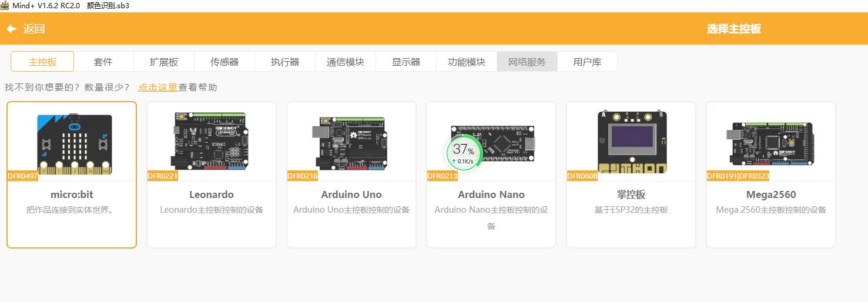Viewport: 868px width, 302px height.
Task: Click the DFR0497 product tag
Action: 23,176
